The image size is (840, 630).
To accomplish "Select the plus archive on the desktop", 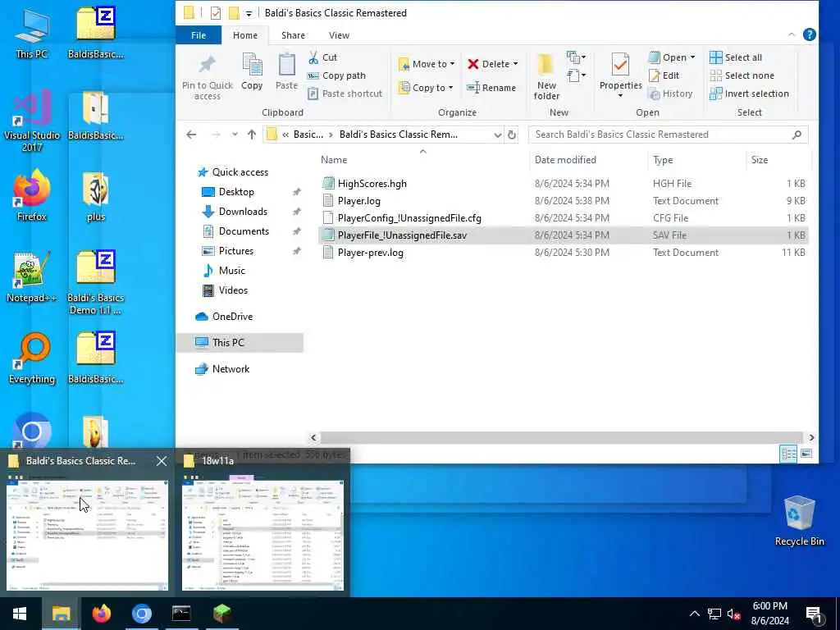I will (x=96, y=196).
